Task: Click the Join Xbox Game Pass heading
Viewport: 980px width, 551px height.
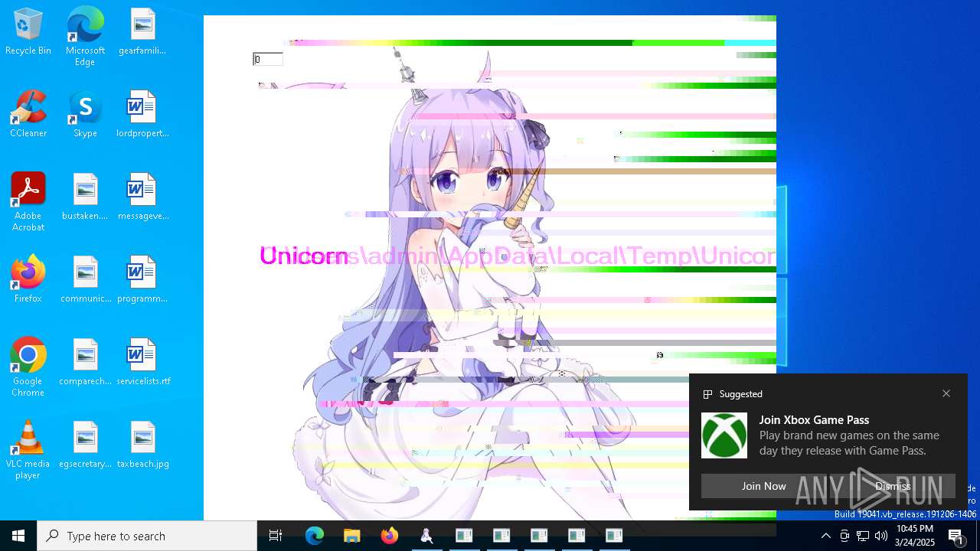Action: 814,419
